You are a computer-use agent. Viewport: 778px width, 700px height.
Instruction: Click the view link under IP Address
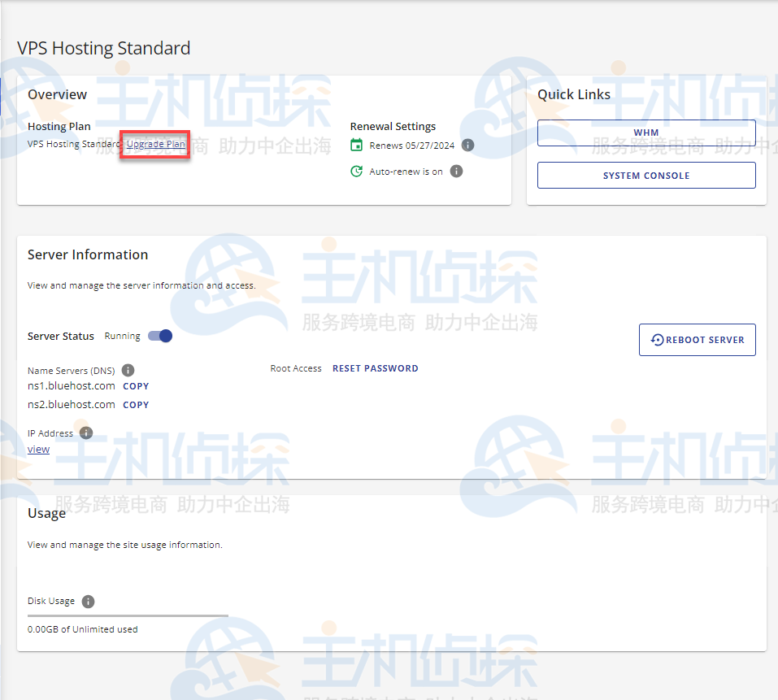click(x=38, y=449)
